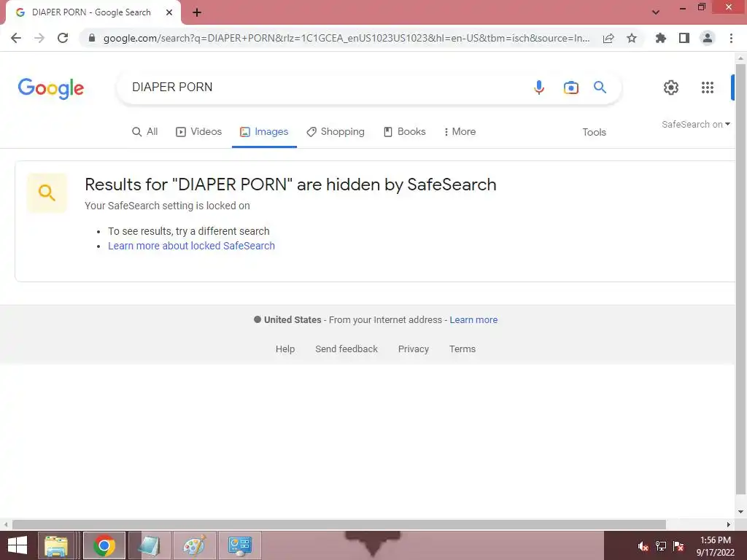The width and height of the screenshot is (747, 560).
Task: Go to the Google logo homepage
Action: (51, 88)
